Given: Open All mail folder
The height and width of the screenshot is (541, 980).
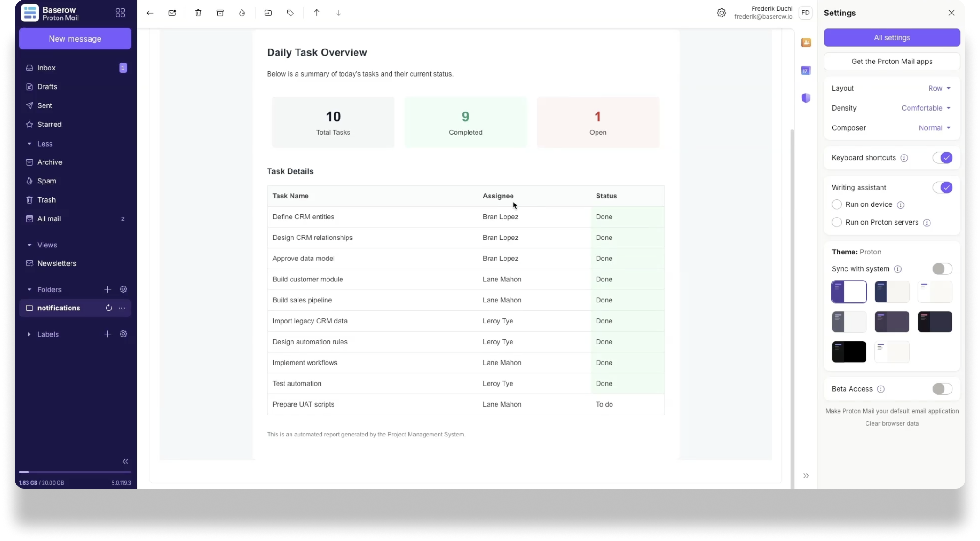Looking at the screenshot, I should (75, 218).
